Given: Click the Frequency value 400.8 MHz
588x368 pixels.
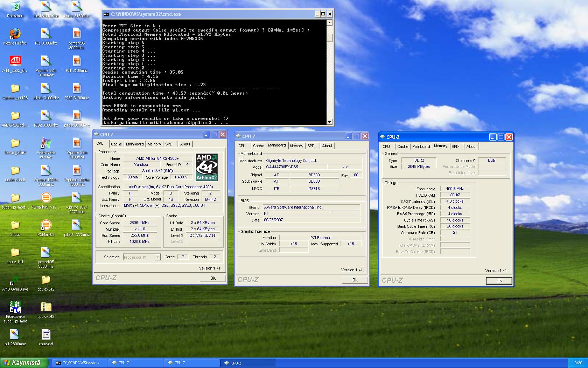Looking at the screenshot, I should tap(455, 189).
